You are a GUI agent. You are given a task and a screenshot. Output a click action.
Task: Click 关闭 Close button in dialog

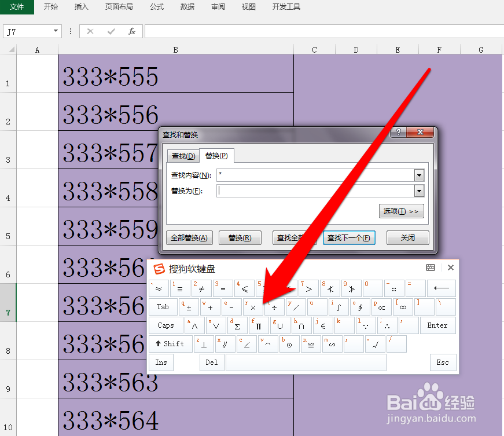407,237
